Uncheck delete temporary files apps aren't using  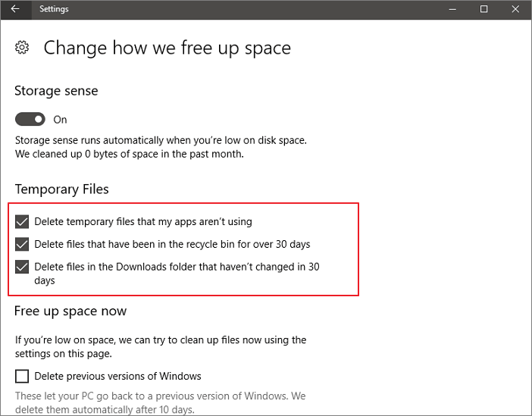click(22, 222)
